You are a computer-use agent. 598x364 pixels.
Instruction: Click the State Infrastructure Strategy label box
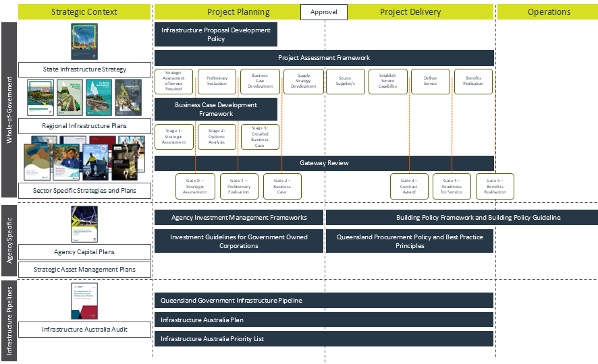pyautogui.click(x=84, y=69)
